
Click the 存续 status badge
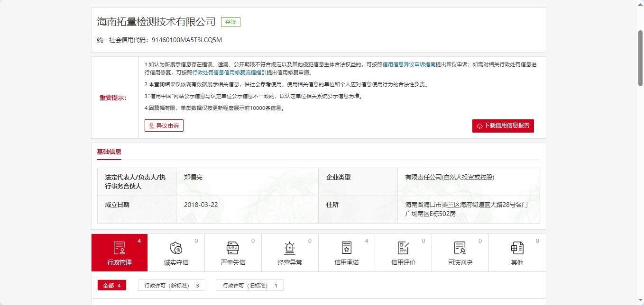(230, 22)
